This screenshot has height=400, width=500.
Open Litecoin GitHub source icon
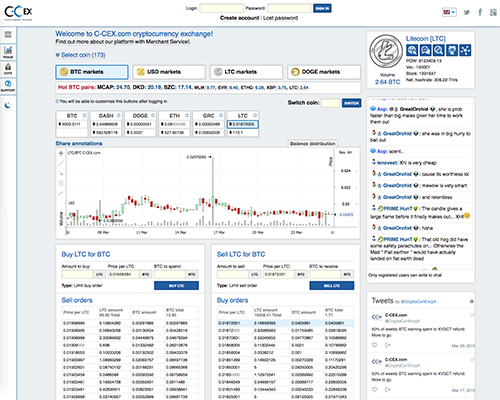(452, 50)
